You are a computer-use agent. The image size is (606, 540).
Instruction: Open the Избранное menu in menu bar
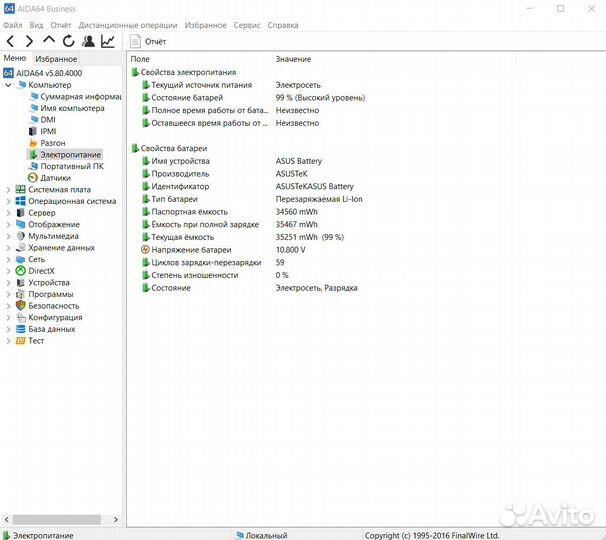(205, 25)
